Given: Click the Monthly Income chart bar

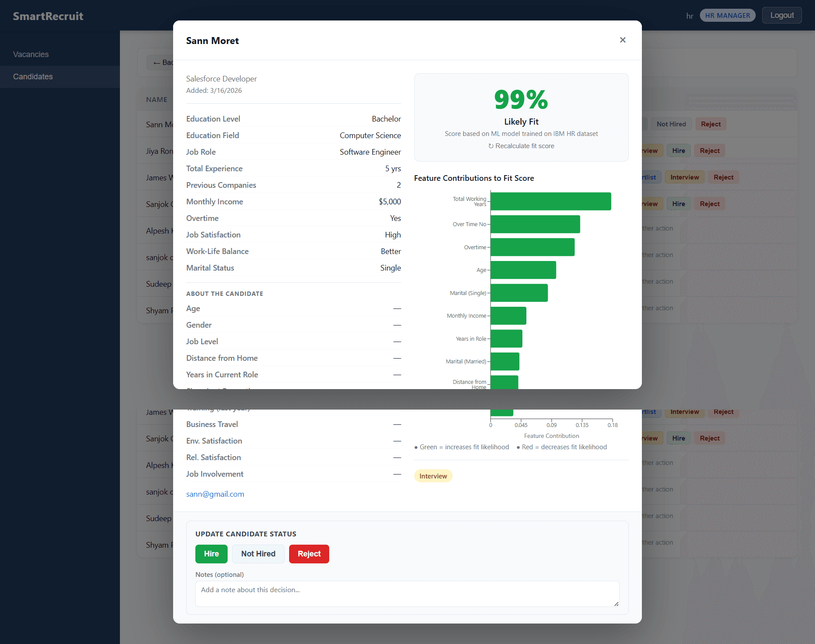Looking at the screenshot, I should point(508,316).
